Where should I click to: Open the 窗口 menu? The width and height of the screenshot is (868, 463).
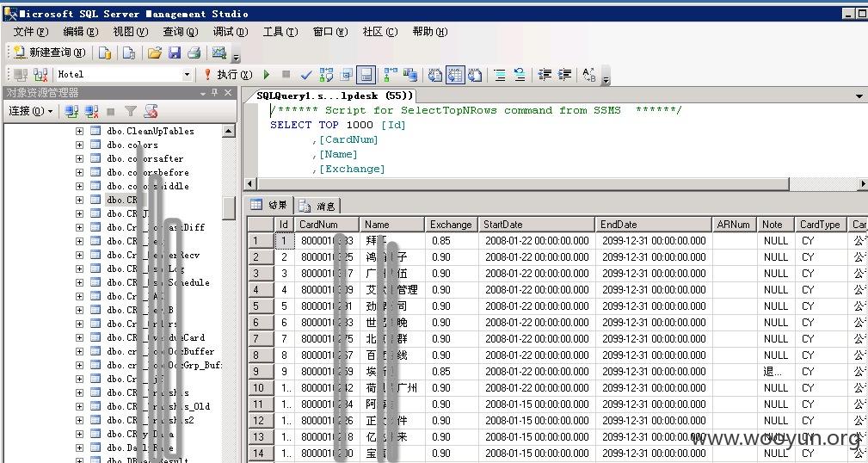pos(330,32)
